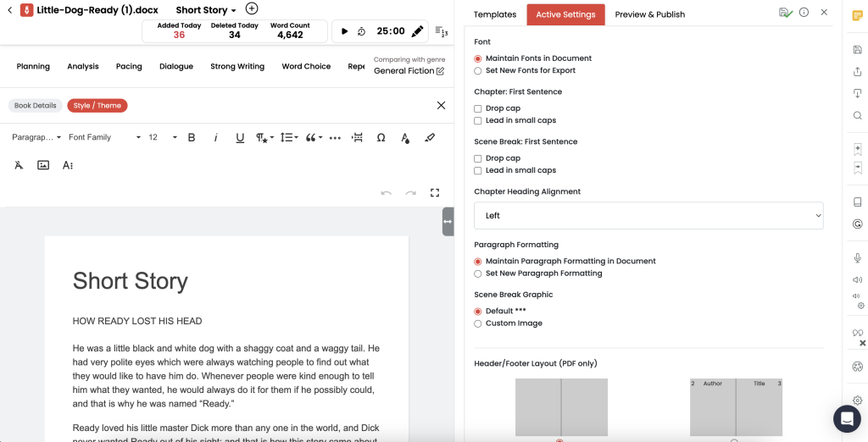Select Set New Fonts for Export
The image size is (868, 442).
(x=478, y=70)
